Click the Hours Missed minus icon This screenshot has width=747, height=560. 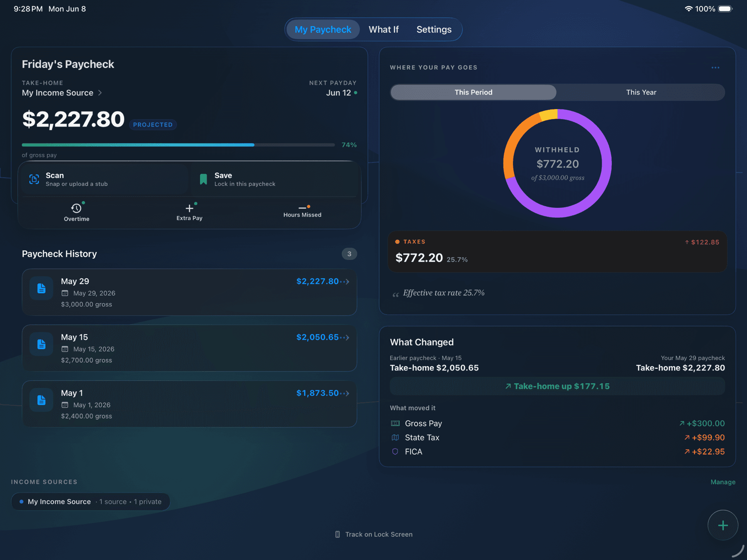click(x=302, y=207)
